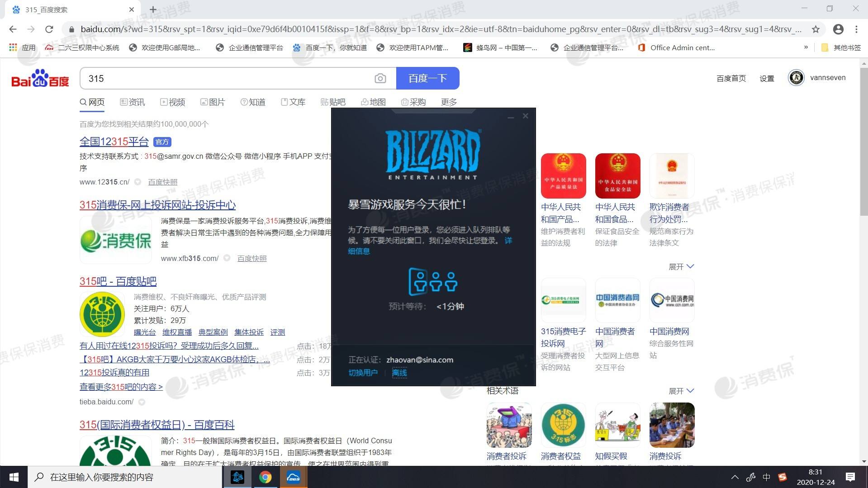The height and width of the screenshot is (488, 868).
Task: Open the 中国消费网 site card
Action: tap(672, 319)
